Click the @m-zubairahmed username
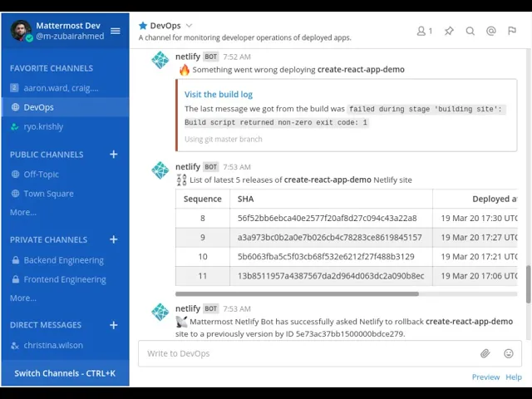 (70, 36)
